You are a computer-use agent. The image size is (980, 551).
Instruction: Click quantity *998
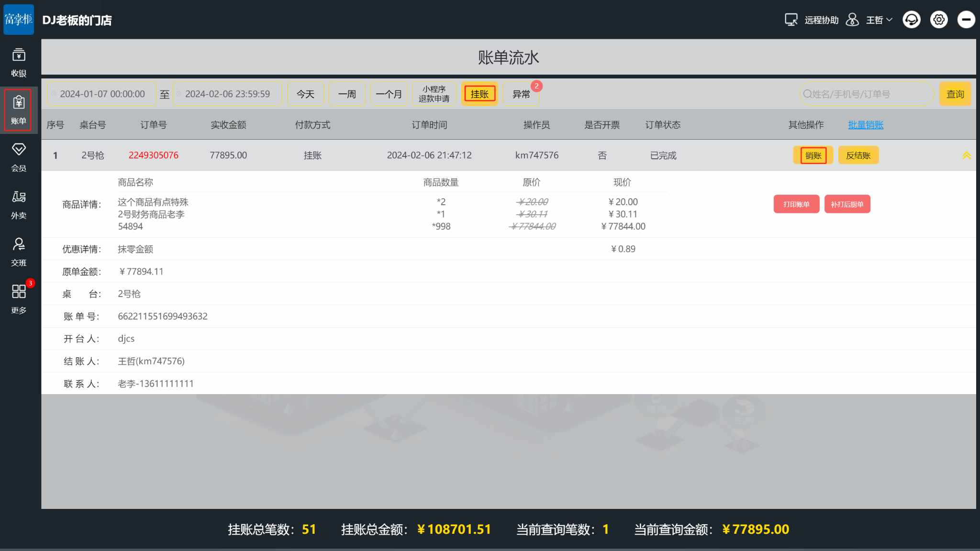pos(441,226)
